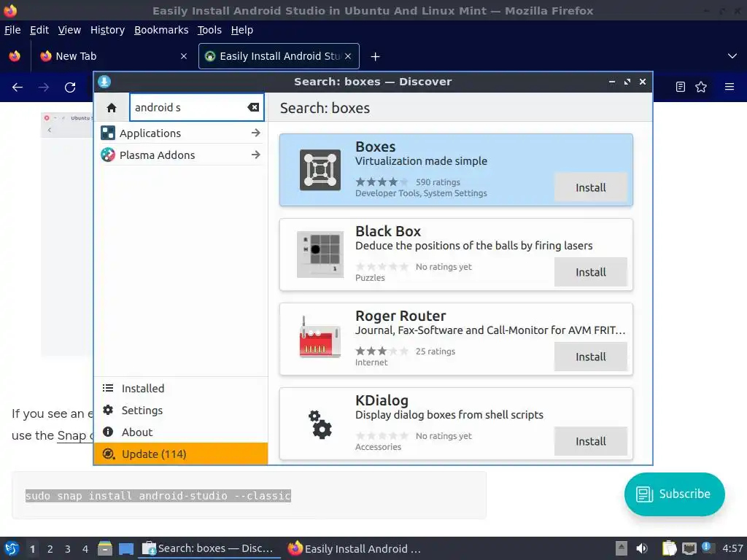The image size is (747, 560).
Task: Click the Boxes app icon
Action: (320, 170)
